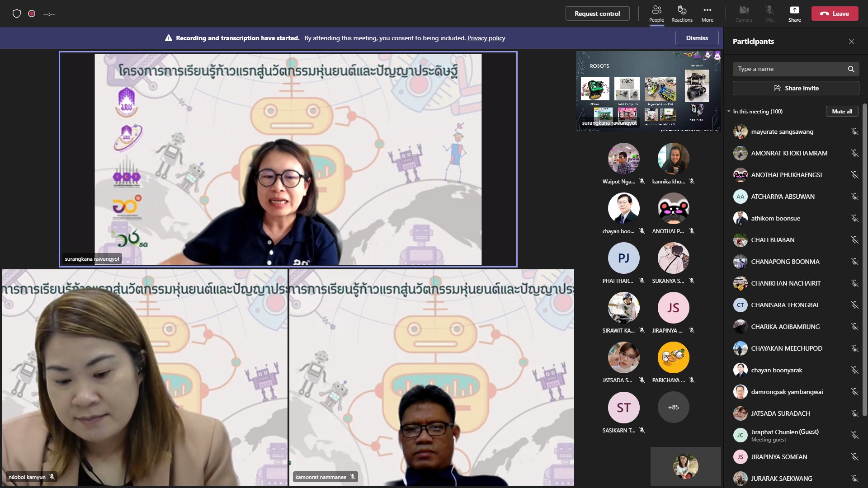Click AA avatar of ATCHARIYA ABSUWAN
Image resolution: width=868 pixels, height=488 pixels.
pyautogui.click(x=740, y=197)
